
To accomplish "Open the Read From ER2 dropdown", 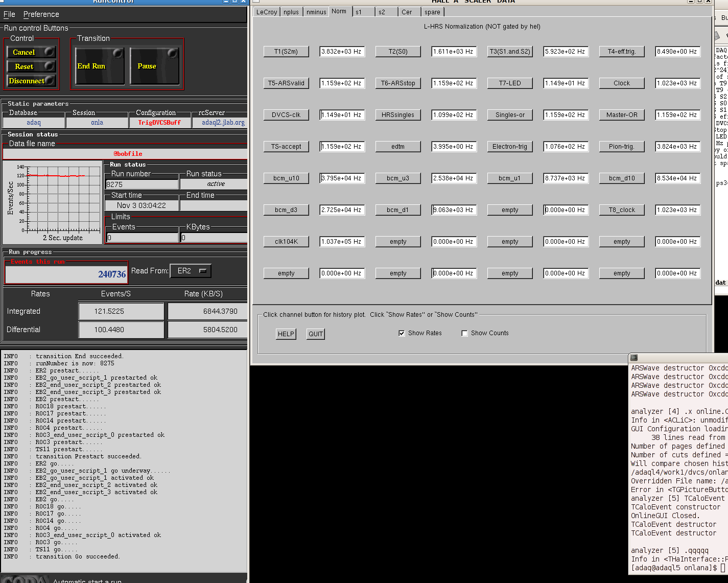I will click(x=191, y=271).
